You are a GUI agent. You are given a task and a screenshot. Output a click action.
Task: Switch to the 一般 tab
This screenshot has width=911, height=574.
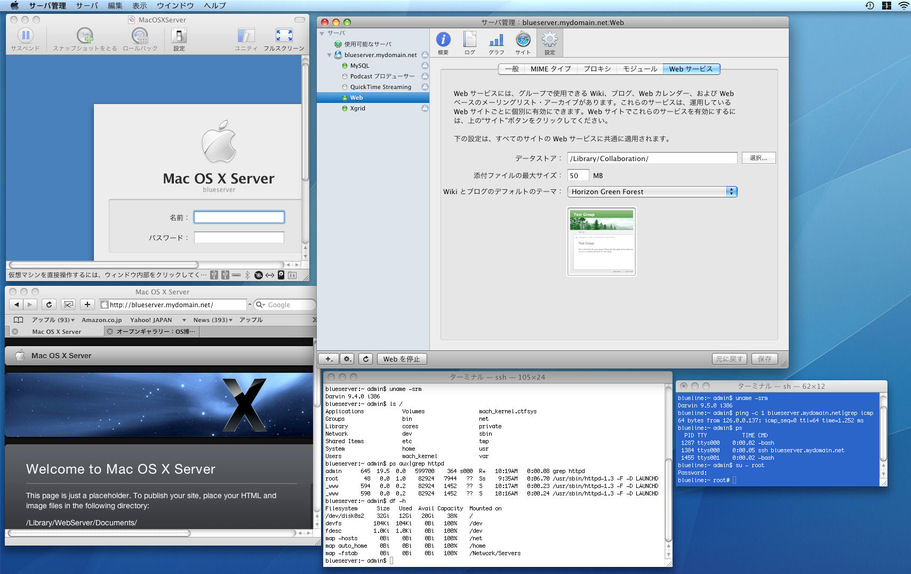coord(511,69)
